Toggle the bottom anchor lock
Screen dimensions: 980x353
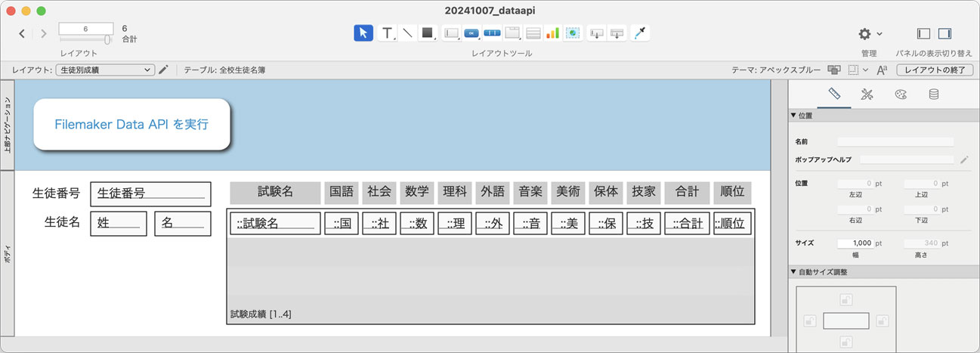coord(846,344)
